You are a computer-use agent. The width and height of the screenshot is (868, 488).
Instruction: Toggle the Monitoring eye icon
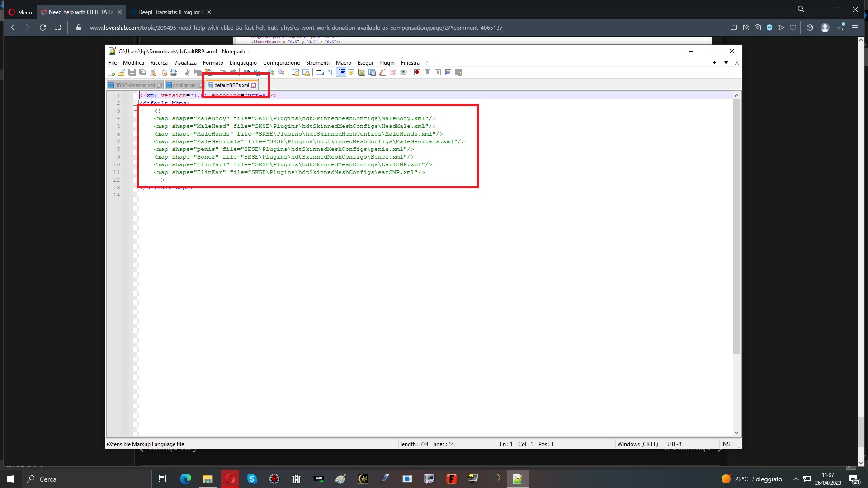click(404, 72)
